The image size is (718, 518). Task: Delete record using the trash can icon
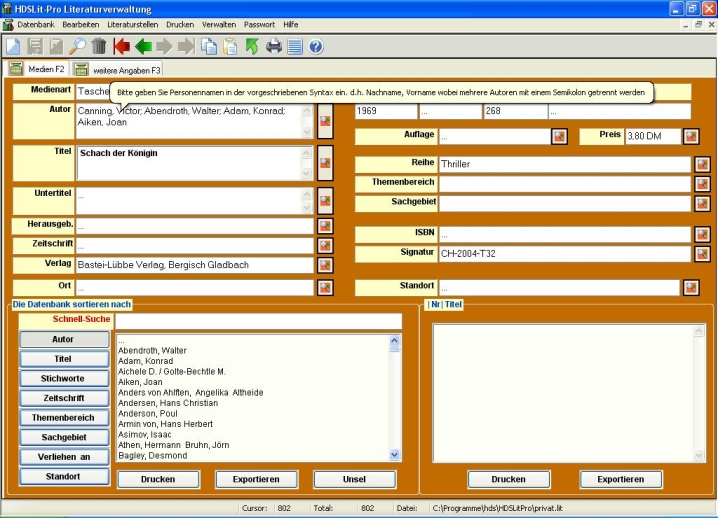[99, 46]
